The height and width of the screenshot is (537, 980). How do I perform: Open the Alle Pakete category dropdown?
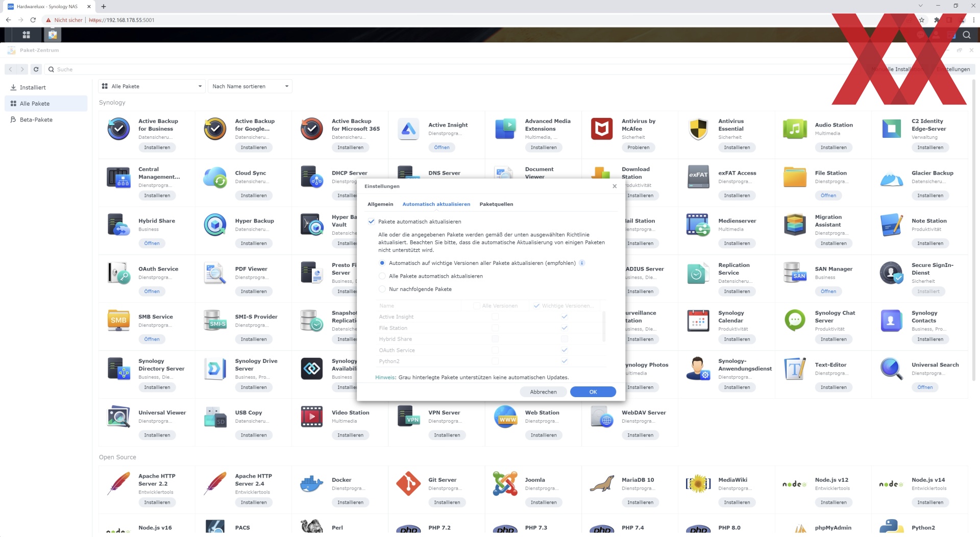(152, 86)
